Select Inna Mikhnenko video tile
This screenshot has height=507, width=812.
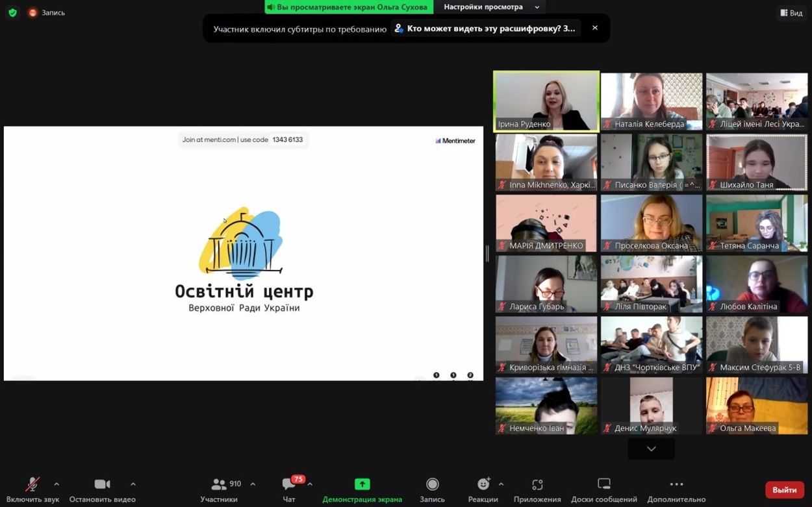point(546,162)
